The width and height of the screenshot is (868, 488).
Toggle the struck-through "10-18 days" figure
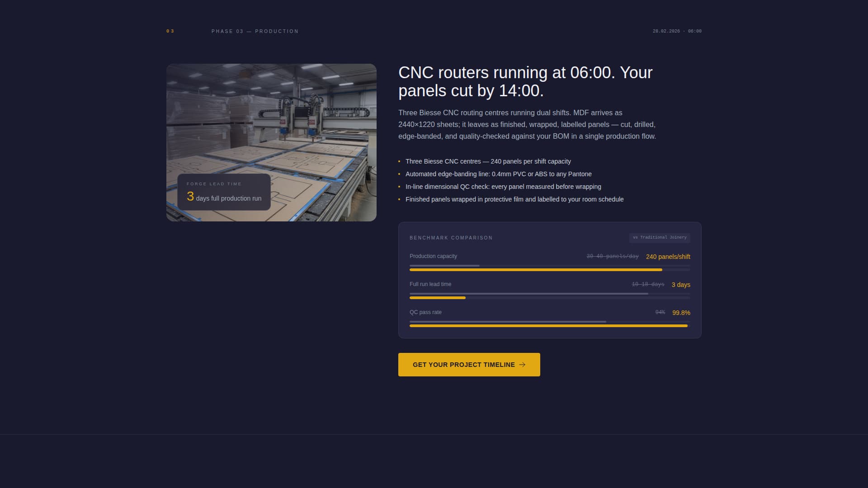pyautogui.click(x=648, y=284)
